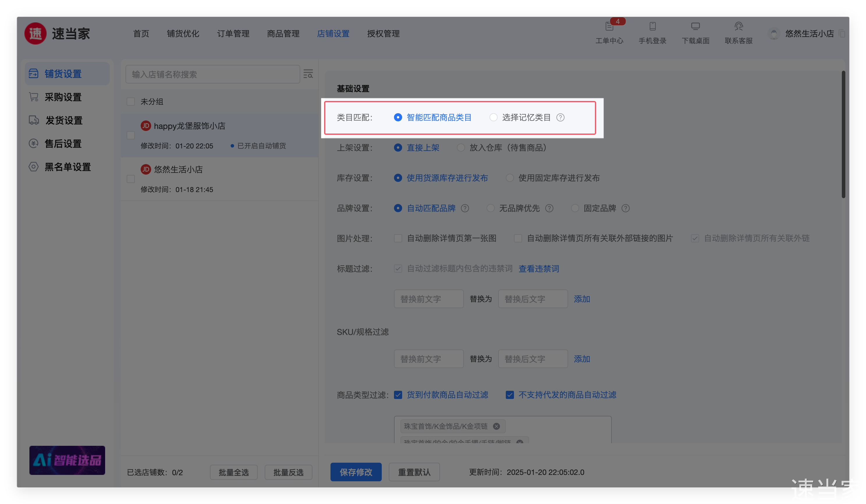The width and height of the screenshot is (866, 504).
Task: Open the 工单中心 work order icon
Action: (609, 26)
